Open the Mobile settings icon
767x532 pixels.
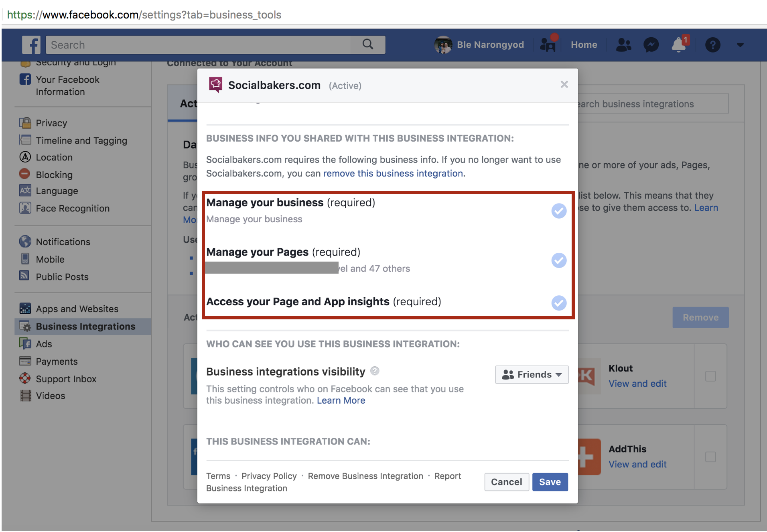click(x=25, y=259)
